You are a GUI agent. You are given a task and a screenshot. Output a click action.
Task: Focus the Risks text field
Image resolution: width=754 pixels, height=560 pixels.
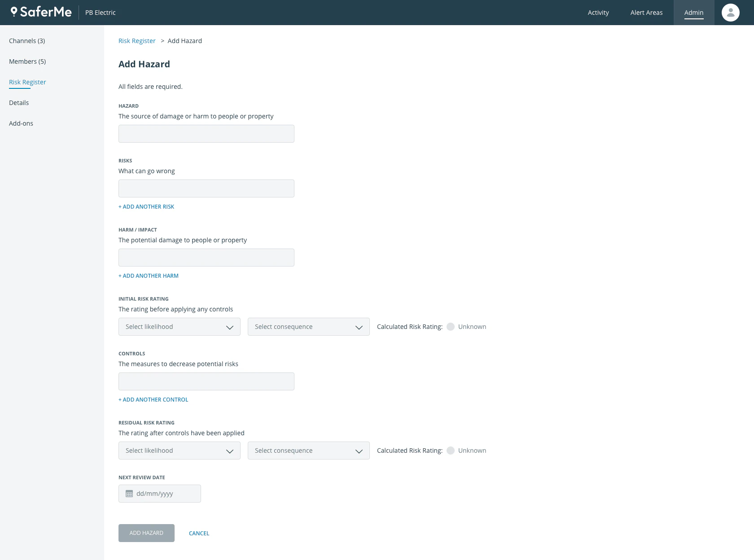click(x=206, y=188)
